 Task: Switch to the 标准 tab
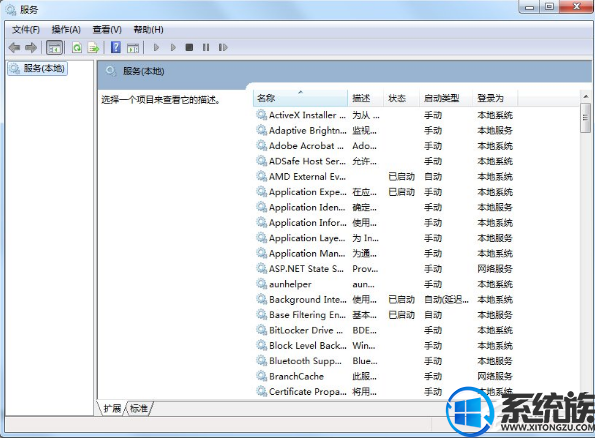139,409
